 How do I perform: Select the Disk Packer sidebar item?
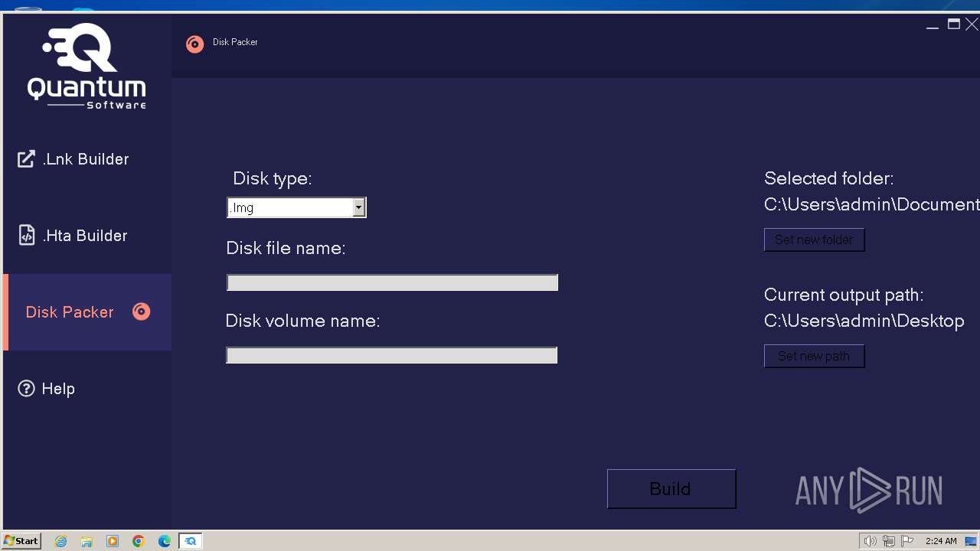(x=87, y=312)
